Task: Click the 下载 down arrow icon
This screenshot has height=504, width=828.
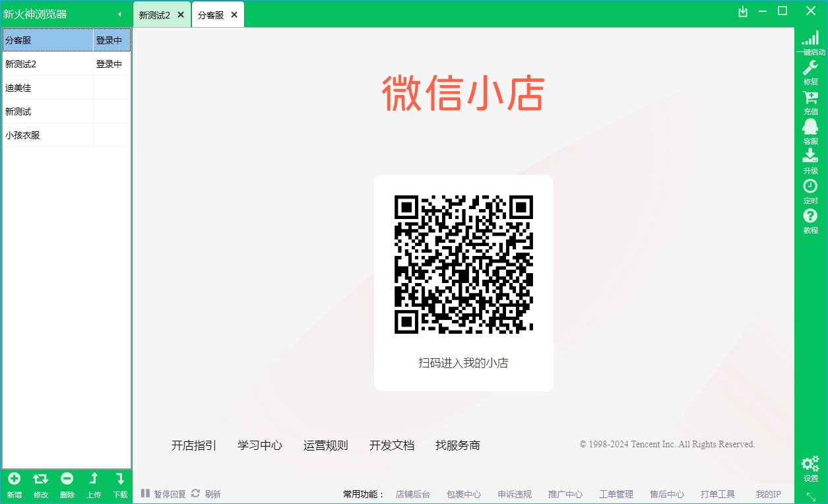Action: click(x=120, y=479)
